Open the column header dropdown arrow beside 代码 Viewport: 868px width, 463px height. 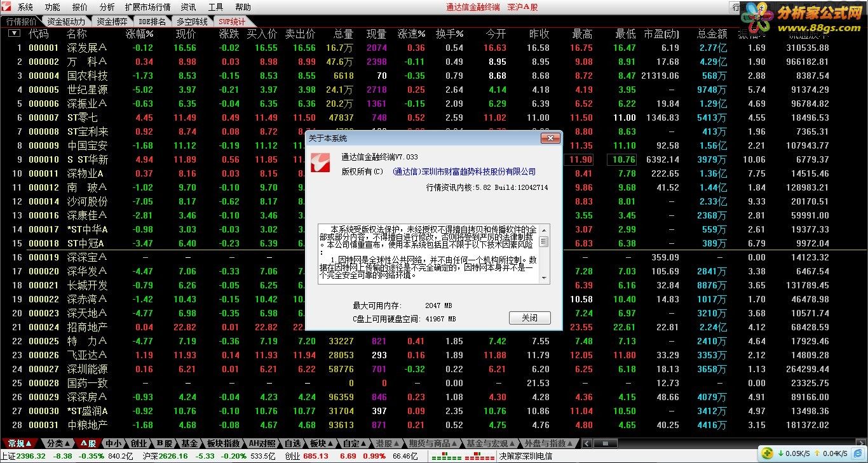[x=14, y=34]
